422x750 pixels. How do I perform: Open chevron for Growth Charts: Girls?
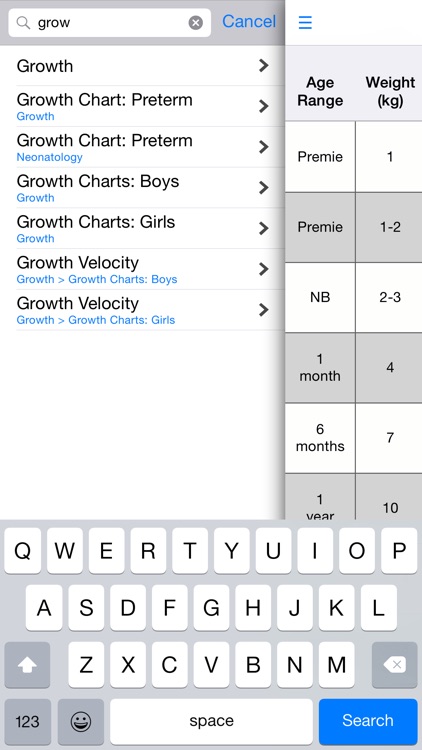click(263, 228)
